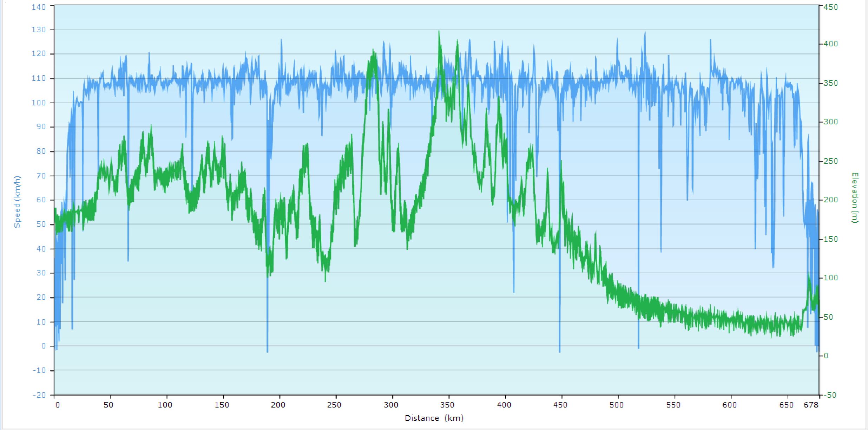Image resolution: width=868 pixels, height=430 pixels.
Task: Click the 200 elevation axis tick label
Action: [830, 200]
